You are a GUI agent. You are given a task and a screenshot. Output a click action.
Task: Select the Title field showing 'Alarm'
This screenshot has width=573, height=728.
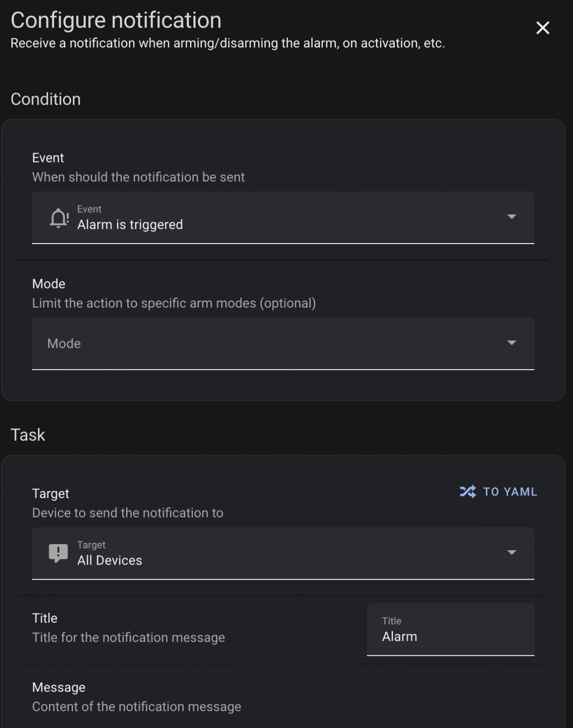coord(450,637)
